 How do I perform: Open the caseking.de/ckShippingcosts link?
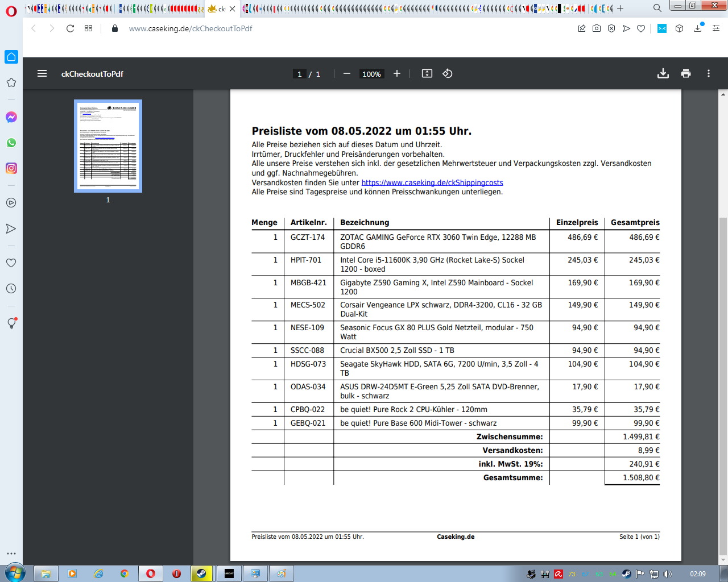click(432, 182)
